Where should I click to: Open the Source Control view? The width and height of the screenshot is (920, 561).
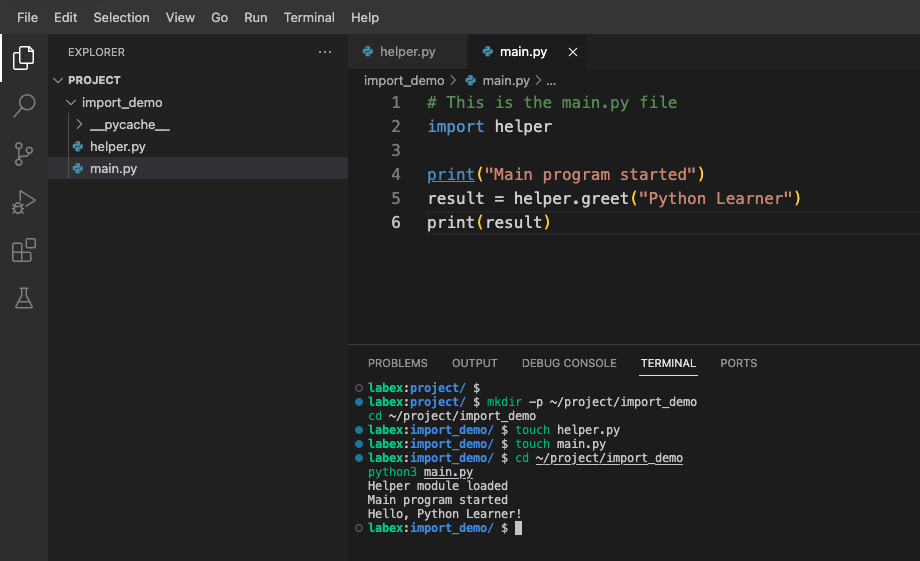click(23, 153)
